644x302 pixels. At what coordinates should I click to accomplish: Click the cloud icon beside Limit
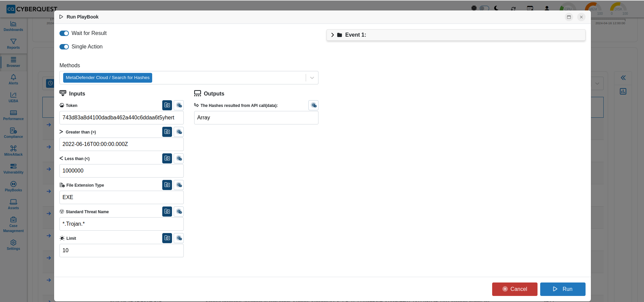(179, 238)
